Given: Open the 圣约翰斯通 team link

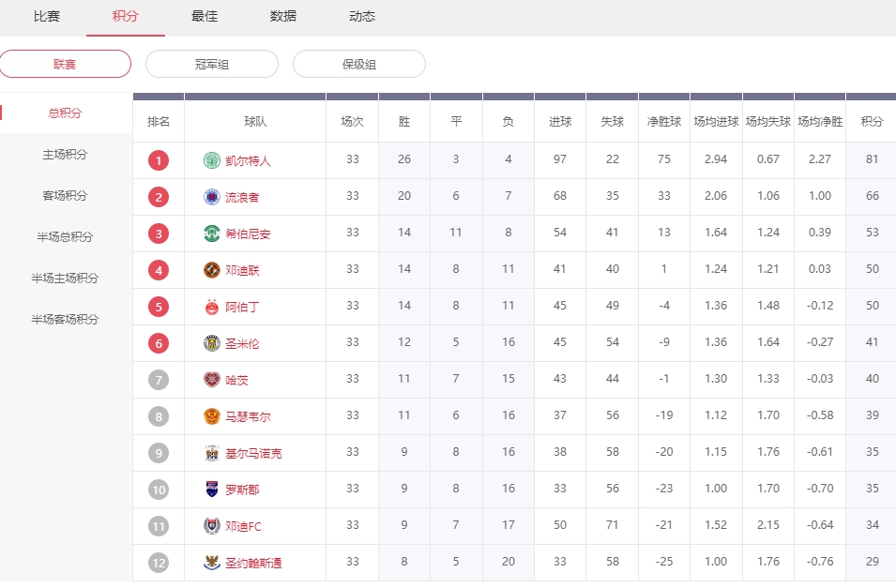Looking at the screenshot, I should click(x=253, y=563).
